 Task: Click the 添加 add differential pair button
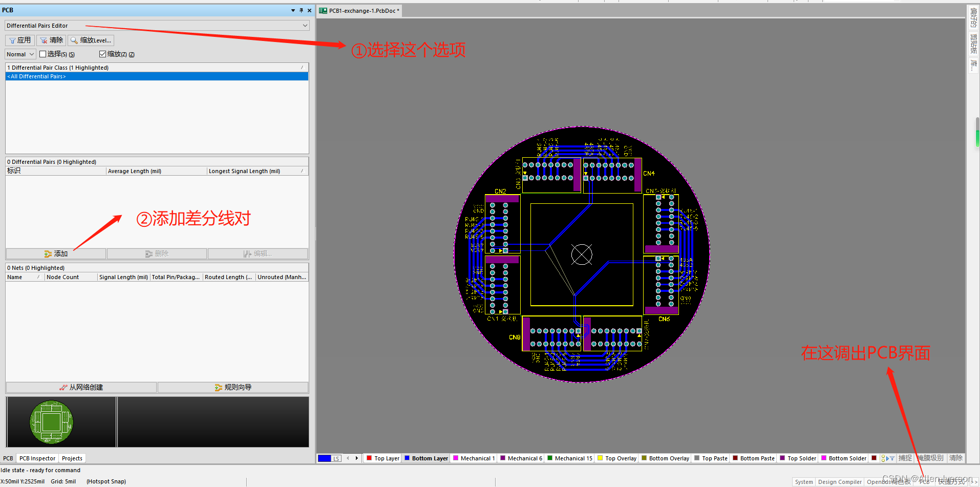pyautogui.click(x=56, y=254)
